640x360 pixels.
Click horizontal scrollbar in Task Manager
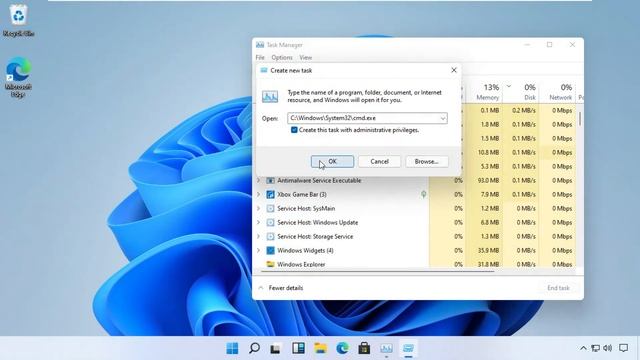coord(378,271)
